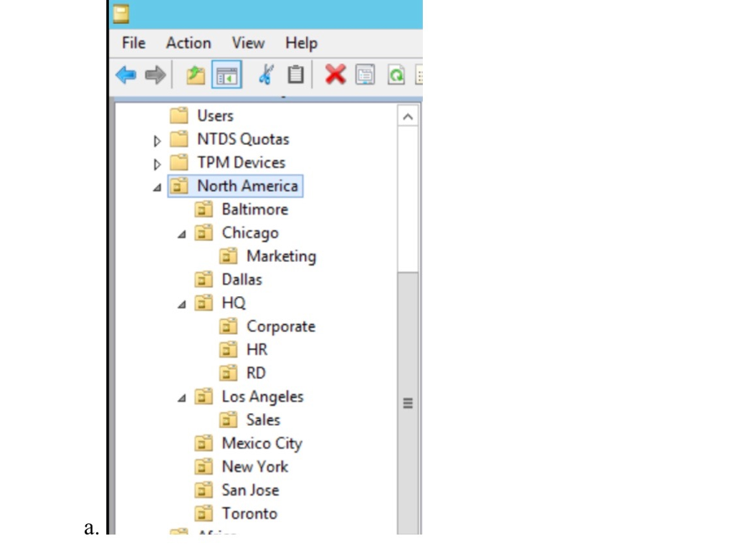This screenshot has height=560, width=734.
Task: Click the Marketing OU icon
Action: 229,256
